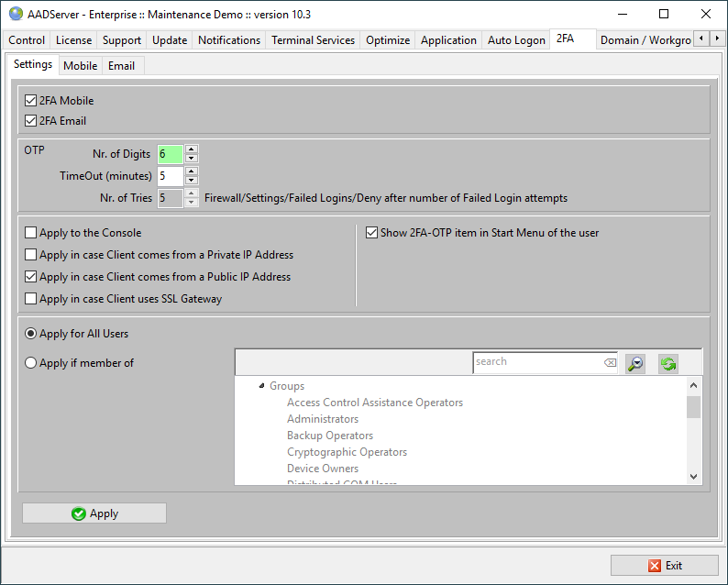This screenshot has width=728, height=585.
Task: Click the search options magnifier icon
Action: (x=635, y=363)
